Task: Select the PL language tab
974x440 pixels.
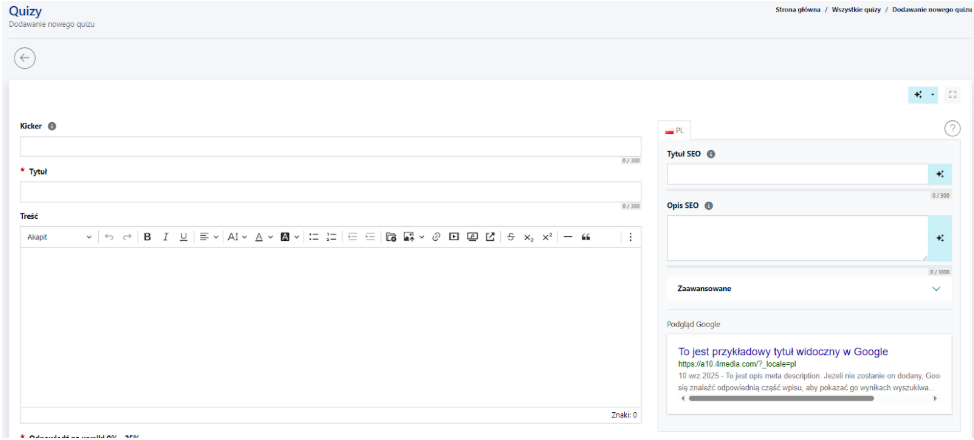Action: (x=675, y=130)
